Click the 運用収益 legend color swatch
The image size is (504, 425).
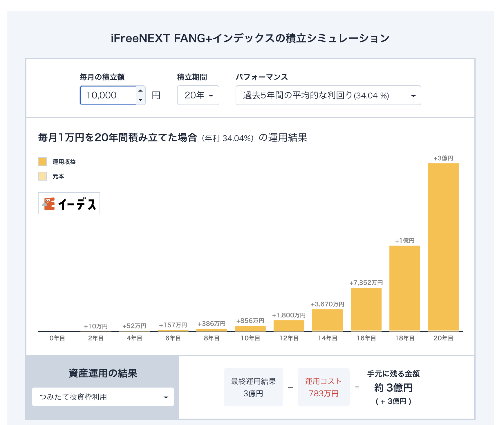tap(42, 162)
